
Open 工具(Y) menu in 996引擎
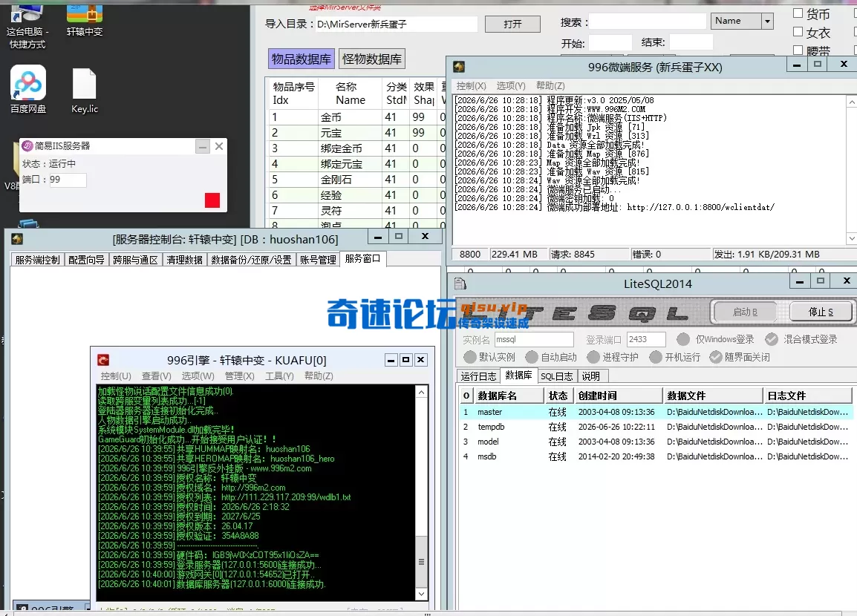pos(279,376)
